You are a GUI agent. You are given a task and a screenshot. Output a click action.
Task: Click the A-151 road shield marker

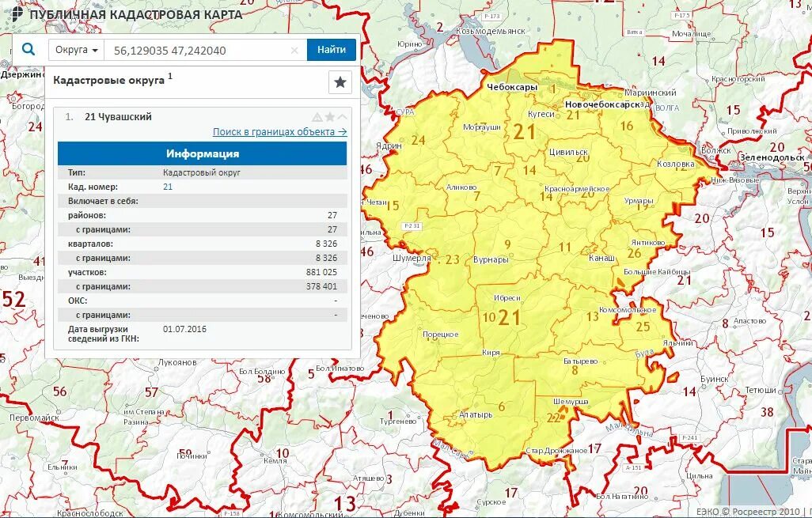pyautogui.click(x=633, y=468)
